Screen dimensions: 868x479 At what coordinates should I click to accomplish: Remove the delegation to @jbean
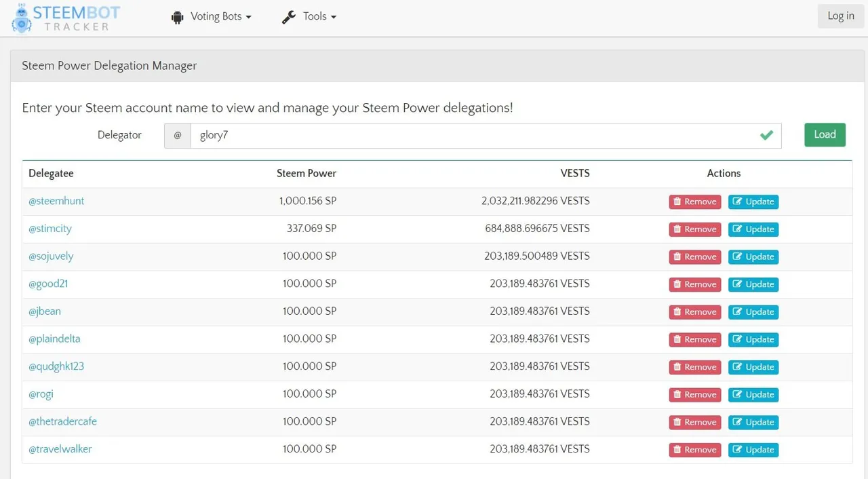pyautogui.click(x=695, y=312)
